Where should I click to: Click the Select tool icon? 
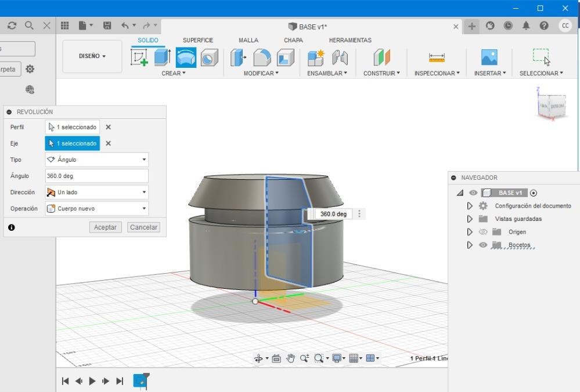click(541, 57)
